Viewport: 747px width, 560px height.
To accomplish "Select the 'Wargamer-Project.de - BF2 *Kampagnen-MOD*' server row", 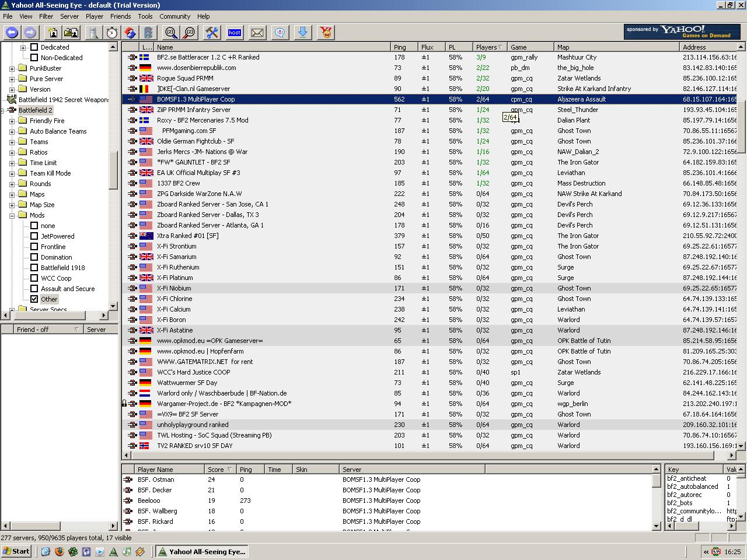I will [x=429, y=404].
